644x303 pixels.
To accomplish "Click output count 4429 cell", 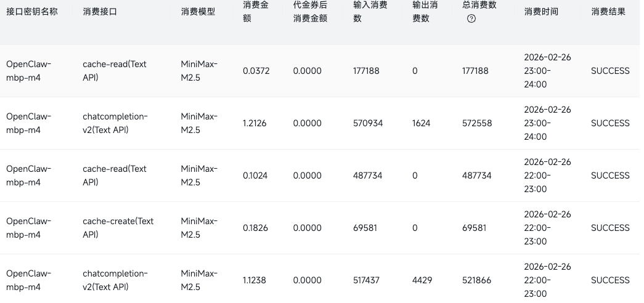I will (x=422, y=280).
